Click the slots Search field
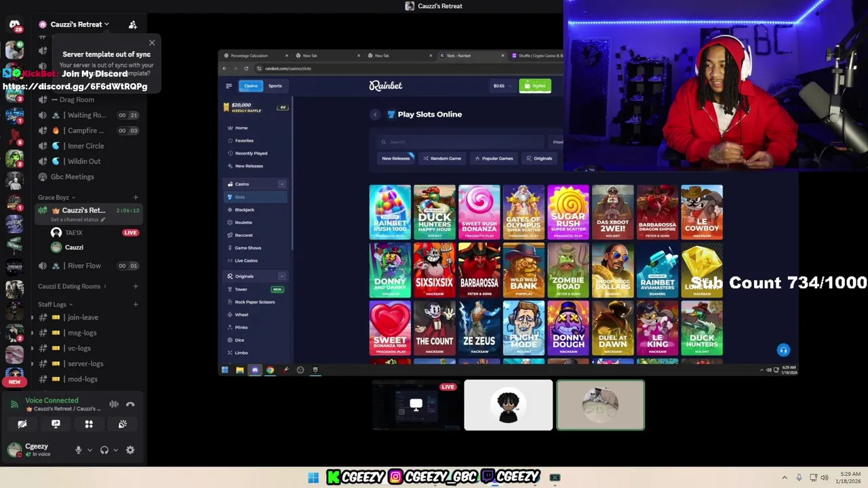868x488 pixels. 461,142
